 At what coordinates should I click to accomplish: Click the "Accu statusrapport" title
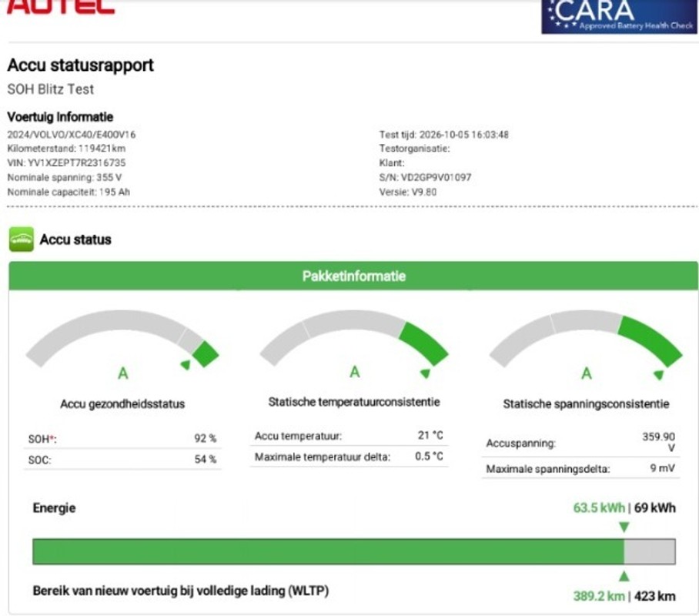pos(81,65)
